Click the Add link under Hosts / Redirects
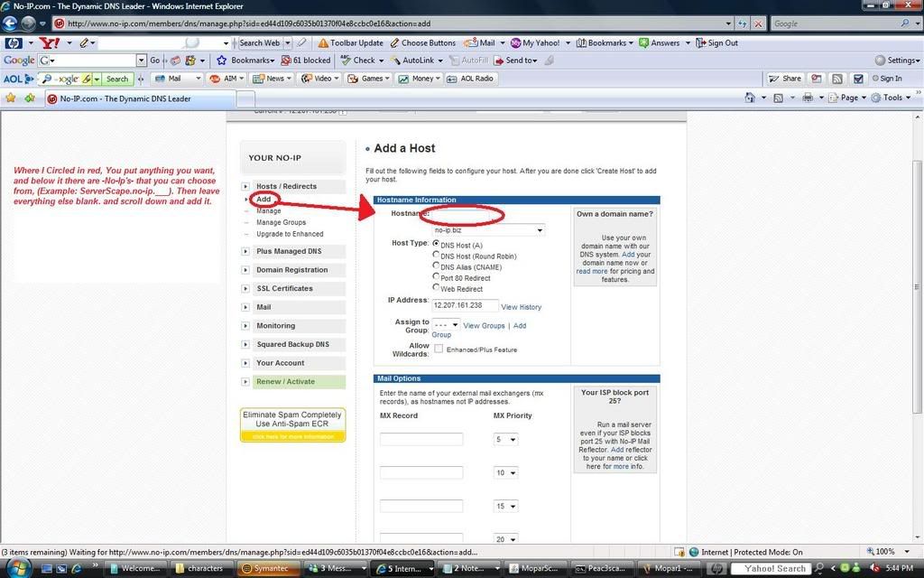This screenshot has width=924, height=578. click(x=263, y=200)
